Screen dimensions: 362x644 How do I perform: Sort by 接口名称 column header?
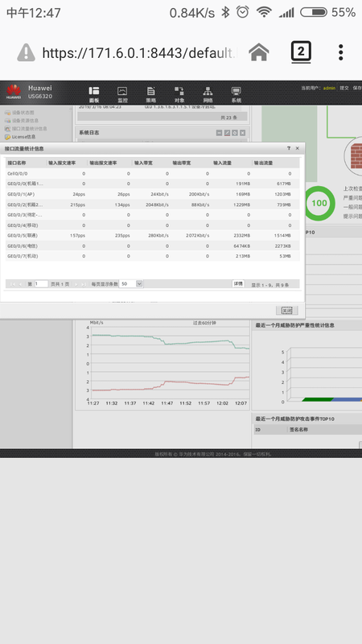click(26, 163)
